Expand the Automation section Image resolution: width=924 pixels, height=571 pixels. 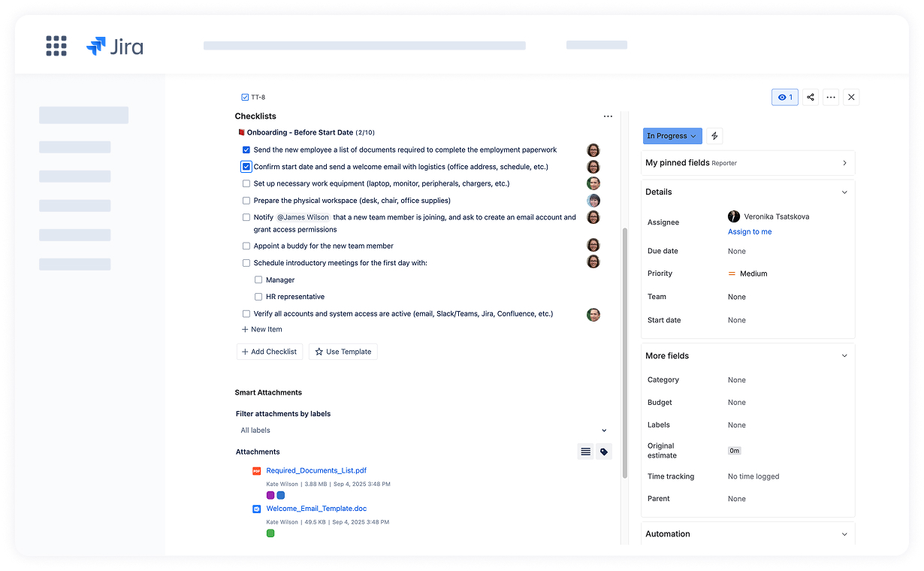coord(844,534)
